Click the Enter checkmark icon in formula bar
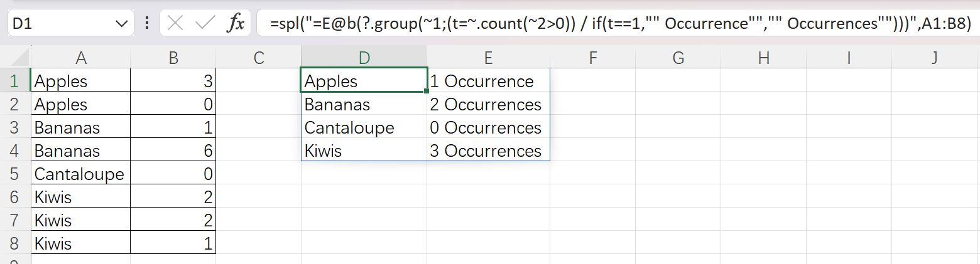The height and width of the screenshot is (264, 980). [x=205, y=24]
